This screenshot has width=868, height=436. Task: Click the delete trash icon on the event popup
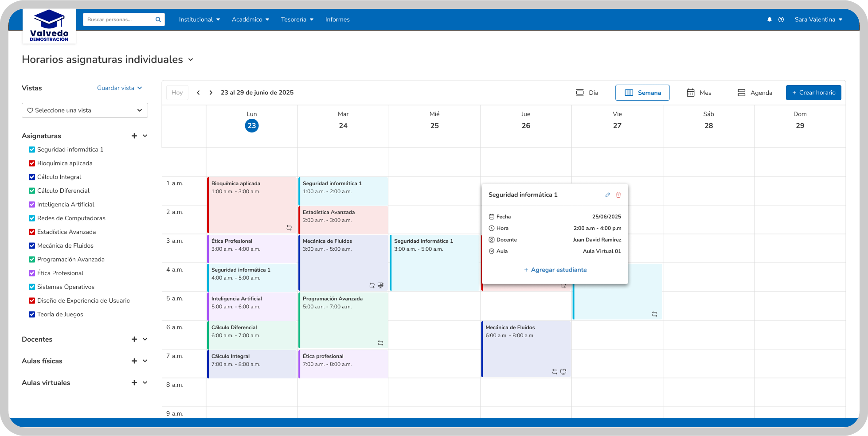tap(618, 195)
